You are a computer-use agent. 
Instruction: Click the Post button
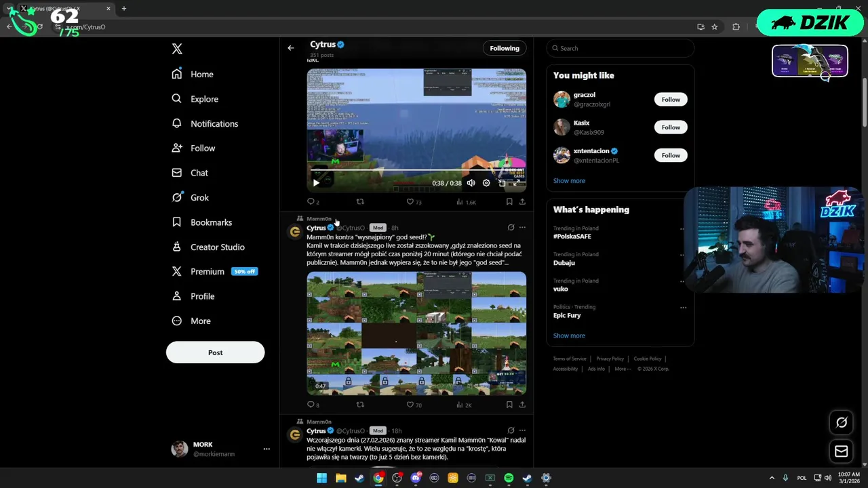pos(215,352)
